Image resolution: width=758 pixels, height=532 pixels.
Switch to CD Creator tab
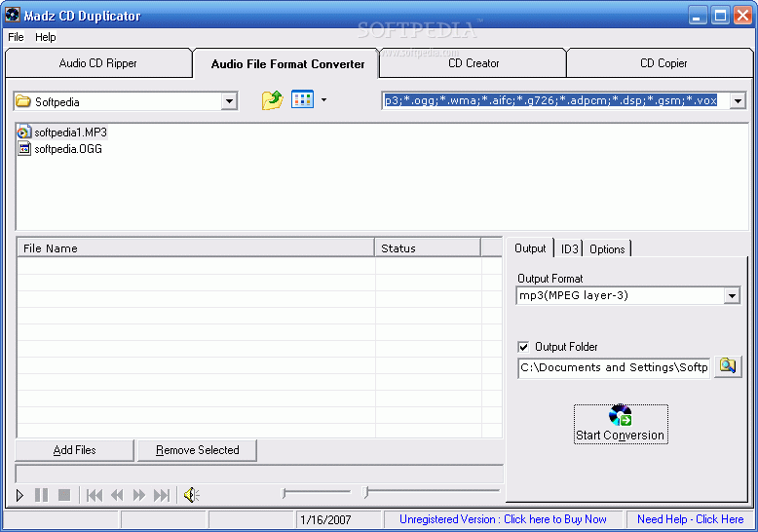474,63
